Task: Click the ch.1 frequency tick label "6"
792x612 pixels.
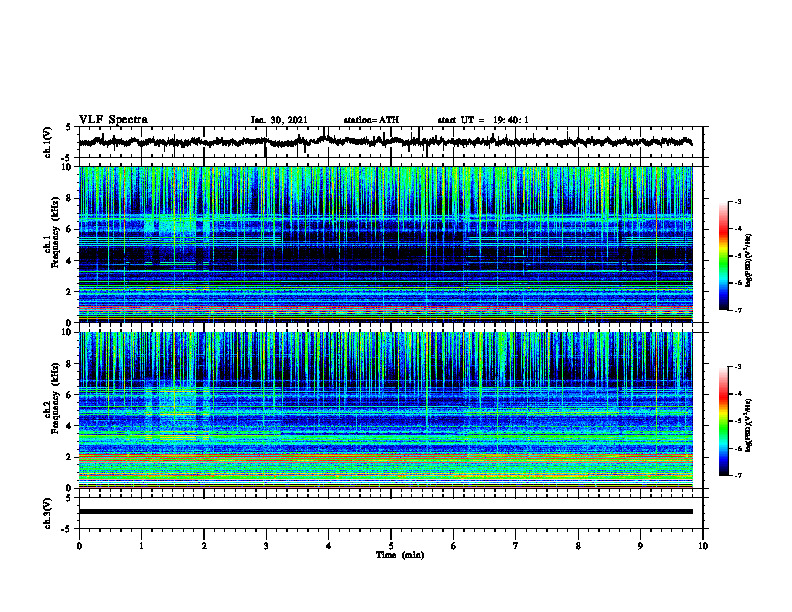Action: [71, 229]
